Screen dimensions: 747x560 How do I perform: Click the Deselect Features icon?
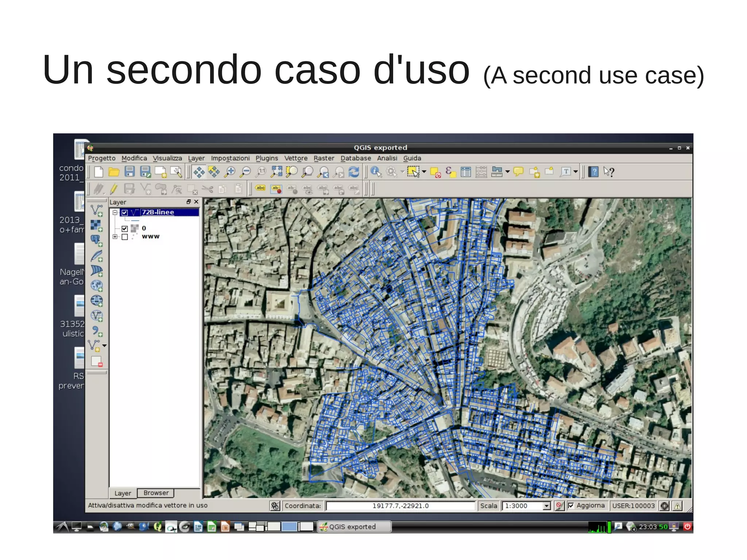pyautogui.click(x=436, y=172)
